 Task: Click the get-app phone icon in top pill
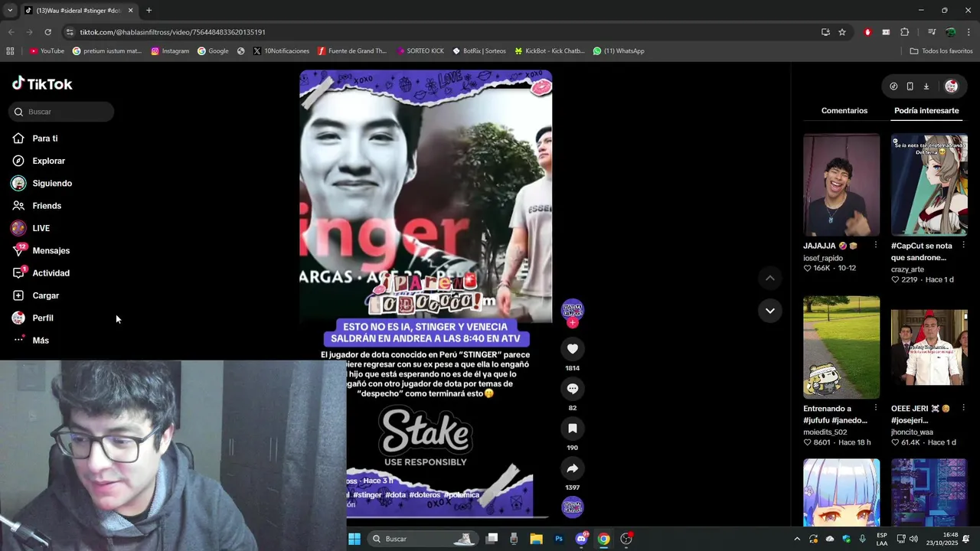910,86
